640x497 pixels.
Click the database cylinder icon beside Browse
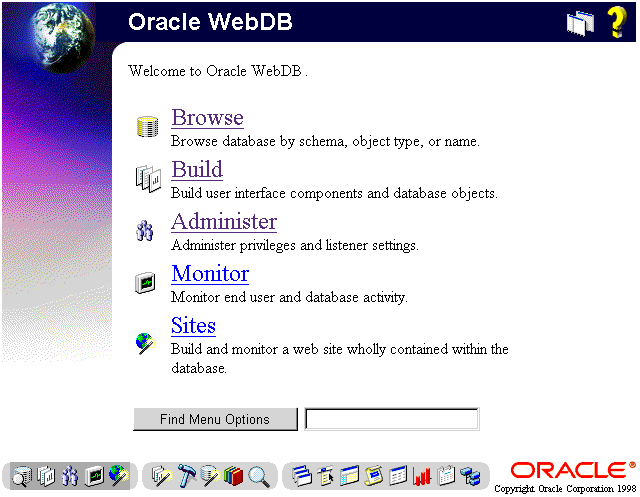point(147,126)
